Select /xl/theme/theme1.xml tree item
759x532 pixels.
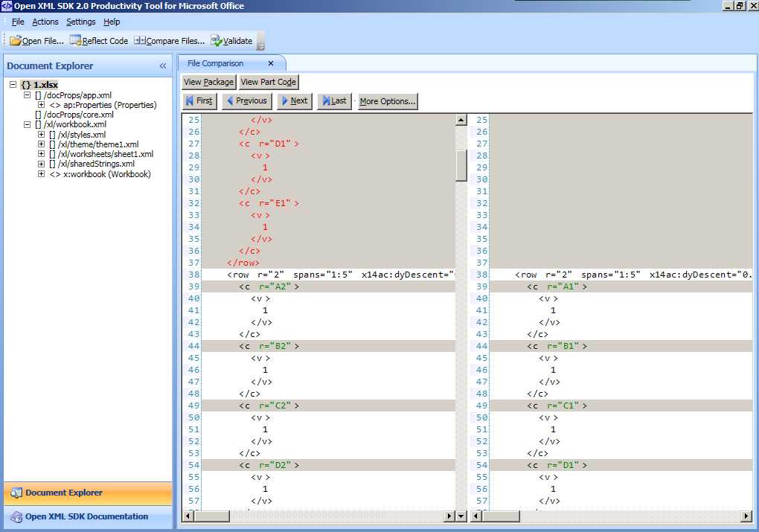click(94, 144)
